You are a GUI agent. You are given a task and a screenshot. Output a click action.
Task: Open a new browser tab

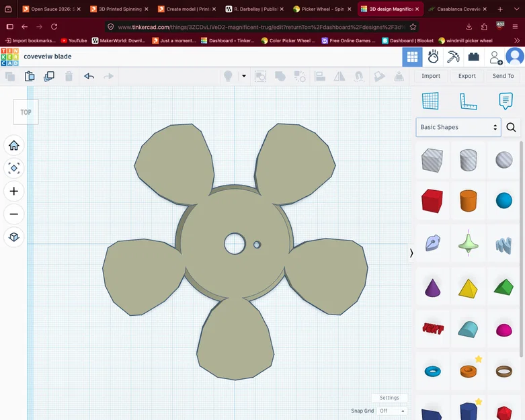(x=500, y=9)
